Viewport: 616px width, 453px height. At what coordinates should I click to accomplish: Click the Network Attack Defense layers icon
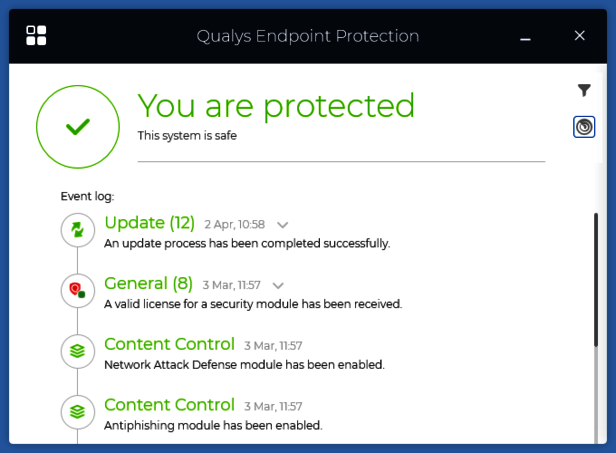tap(77, 351)
